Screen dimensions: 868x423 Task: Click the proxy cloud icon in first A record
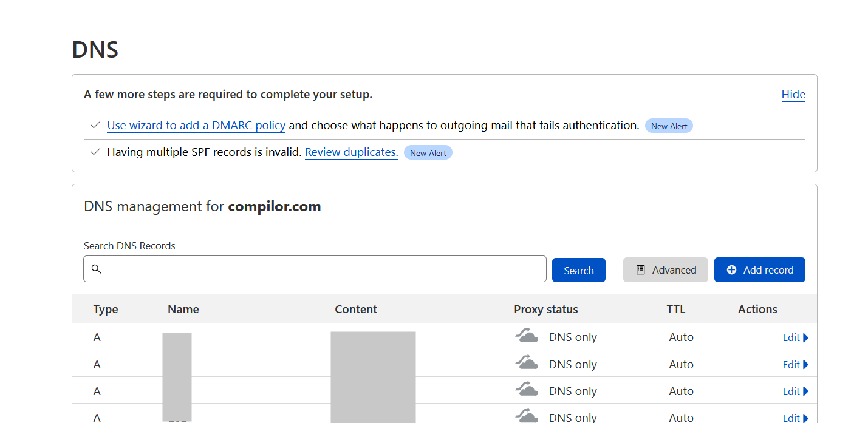(x=527, y=336)
